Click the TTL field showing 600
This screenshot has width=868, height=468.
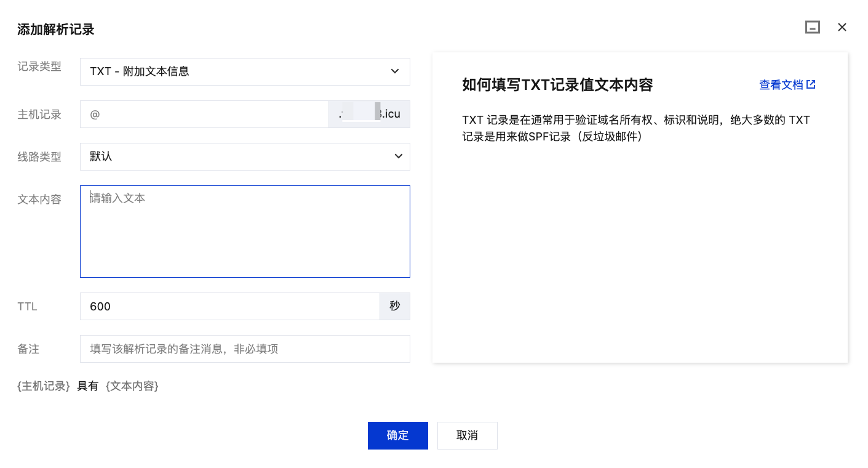(x=229, y=306)
